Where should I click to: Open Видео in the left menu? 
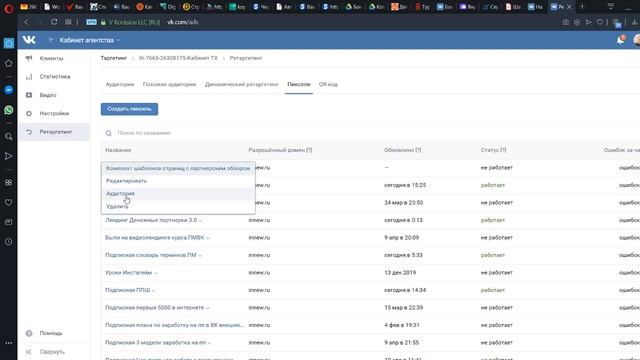tap(48, 95)
